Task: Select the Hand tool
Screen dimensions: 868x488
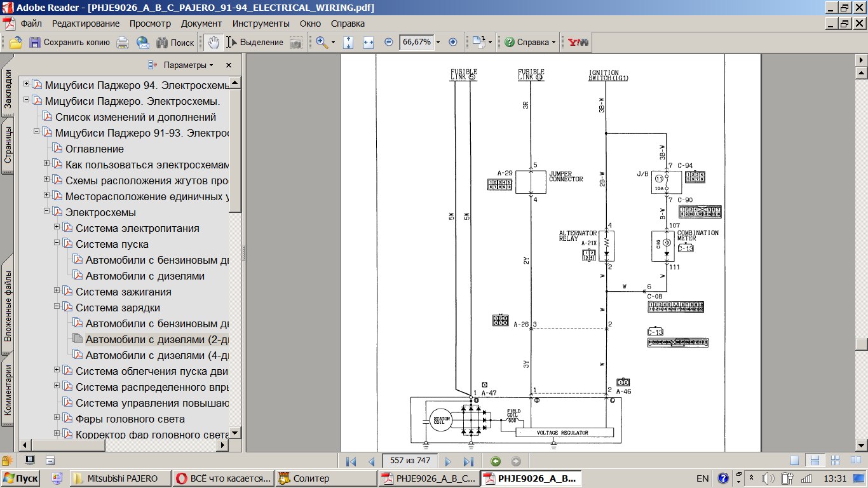Action: pos(214,43)
